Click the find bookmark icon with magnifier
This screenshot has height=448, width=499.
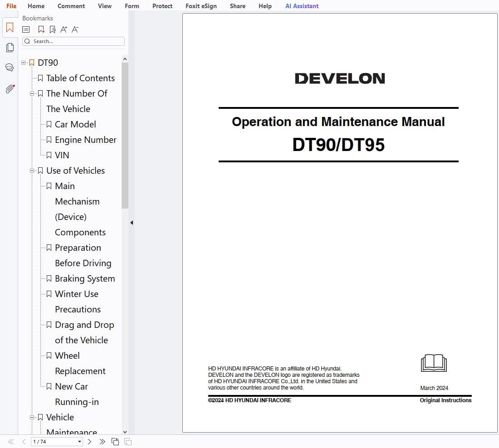[x=53, y=29]
